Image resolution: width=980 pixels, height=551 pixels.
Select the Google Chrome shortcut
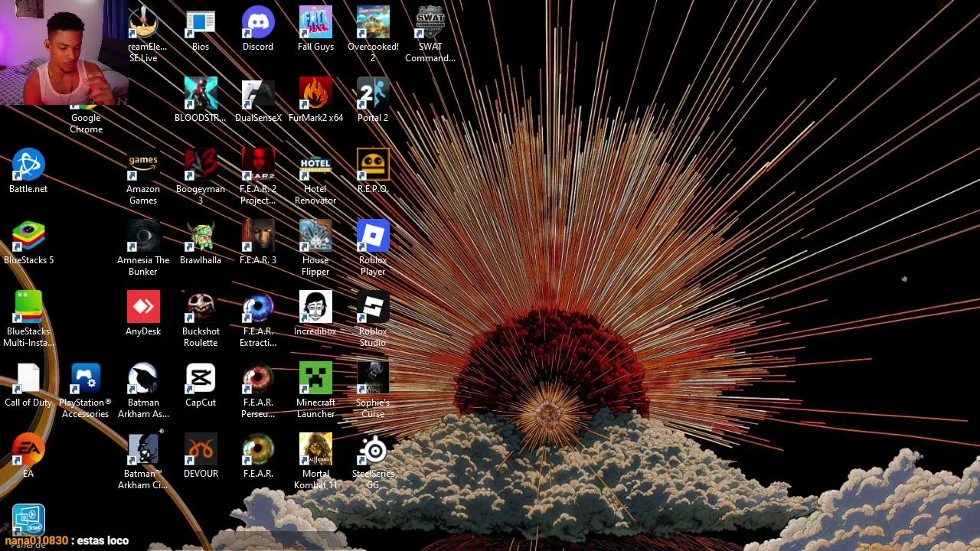86,117
